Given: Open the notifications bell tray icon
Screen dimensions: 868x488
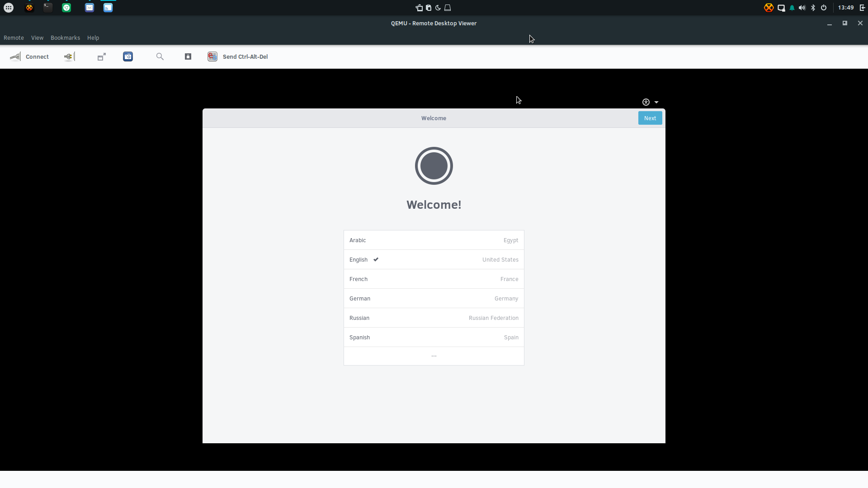Looking at the screenshot, I should point(792,8).
